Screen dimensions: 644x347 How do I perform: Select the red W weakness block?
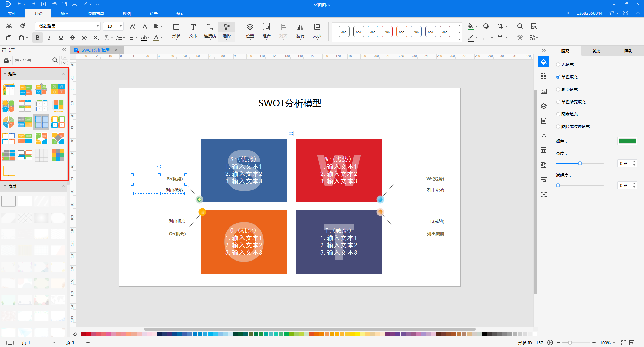click(x=339, y=170)
